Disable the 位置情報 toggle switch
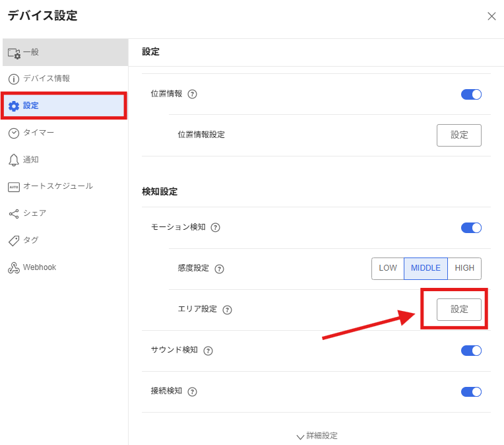The image size is (504, 445). pyautogui.click(x=471, y=94)
